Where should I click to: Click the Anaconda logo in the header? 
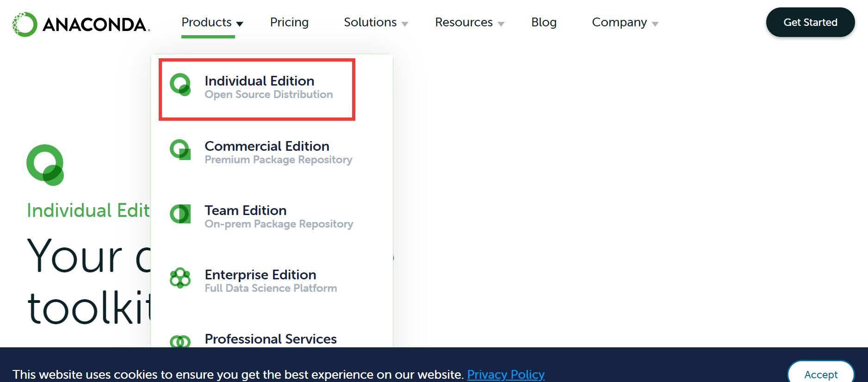pyautogui.click(x=81, y=24)
